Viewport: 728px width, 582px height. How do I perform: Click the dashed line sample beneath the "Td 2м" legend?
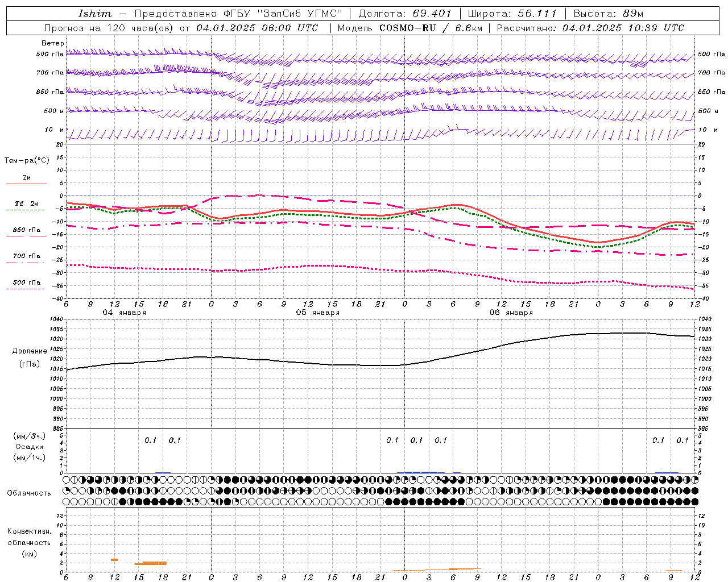(26, 210)
